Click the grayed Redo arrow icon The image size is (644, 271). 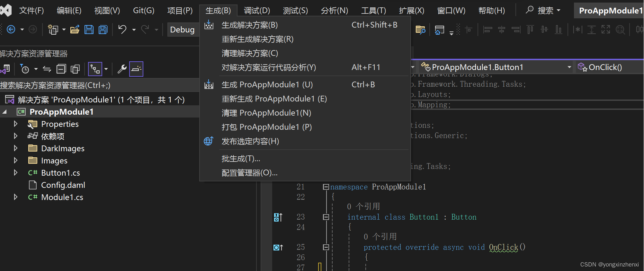145,30
